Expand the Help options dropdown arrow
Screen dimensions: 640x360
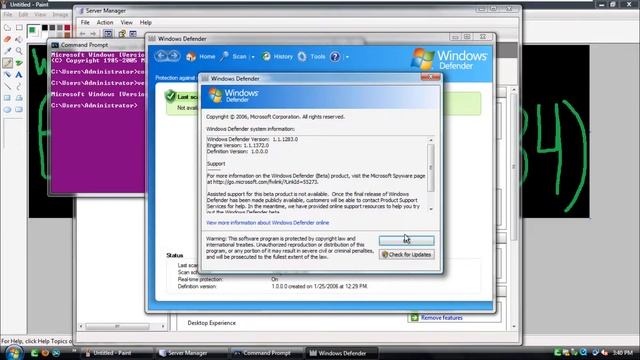[x=347, y=57]
